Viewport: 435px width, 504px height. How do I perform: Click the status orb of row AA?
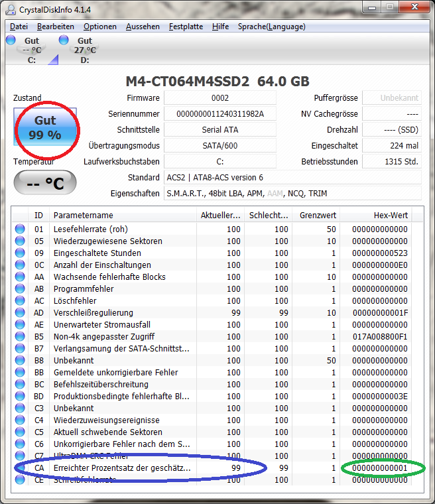tap(20, 277)
